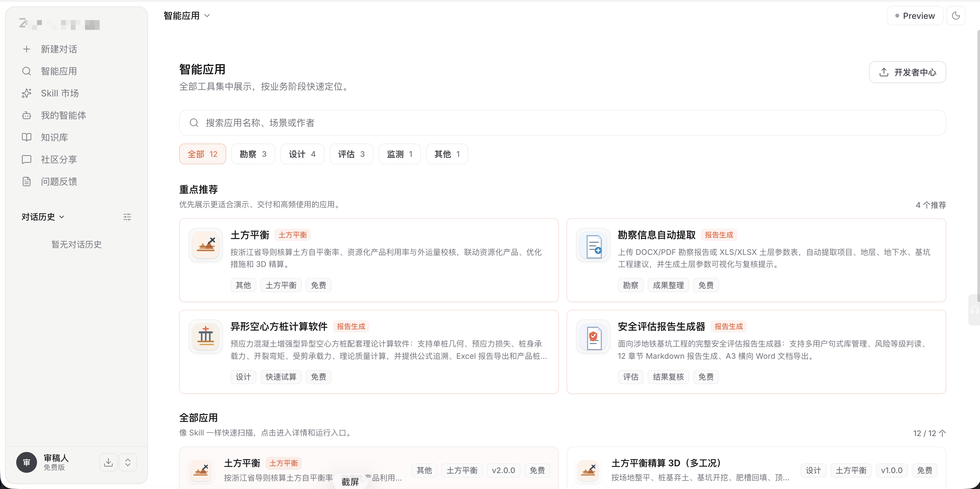This screenshot has height=489, width=980.
Task: Click the book icon beside 知识库
Action: pos(26,137)
